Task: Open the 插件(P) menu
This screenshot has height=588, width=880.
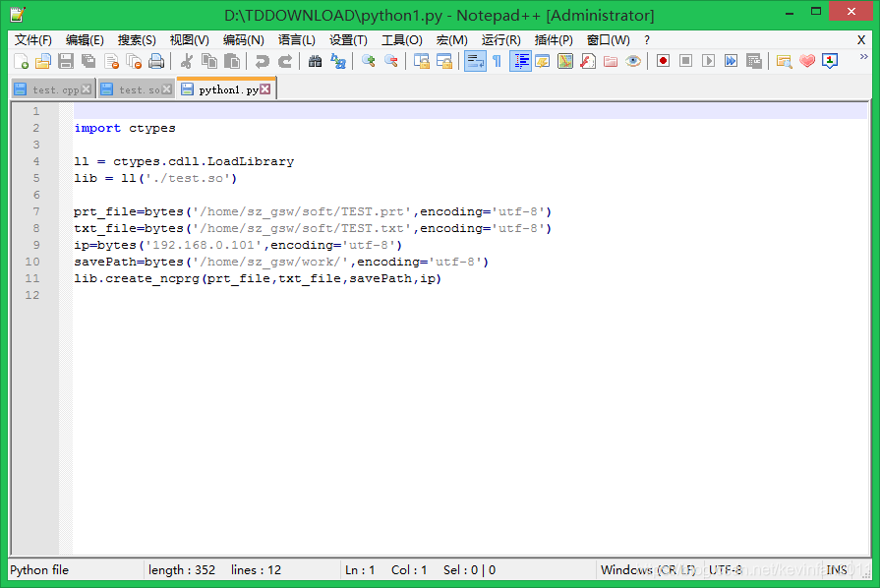Action: (554, 40)
